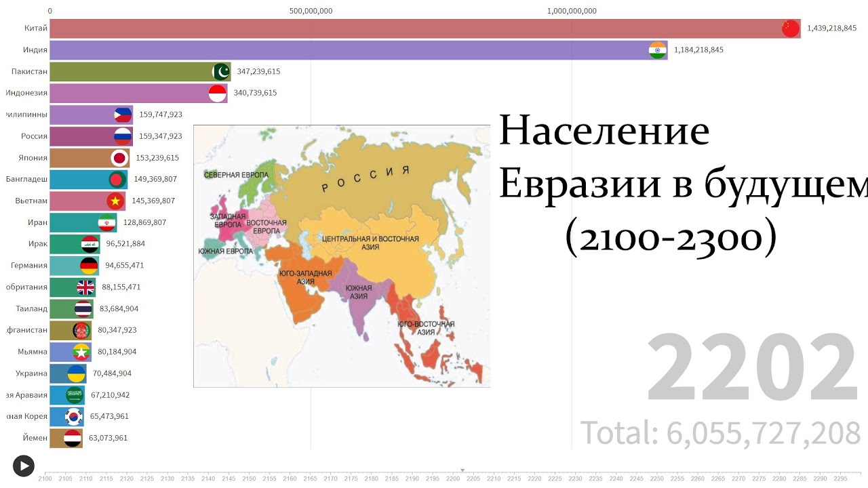Click the Россия country label

coord(35,136)
